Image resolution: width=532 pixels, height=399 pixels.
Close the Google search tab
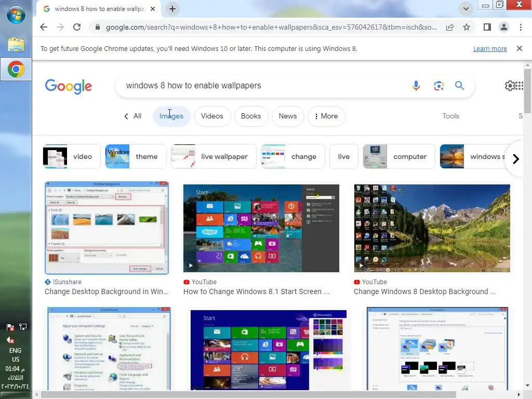point(153,9)
